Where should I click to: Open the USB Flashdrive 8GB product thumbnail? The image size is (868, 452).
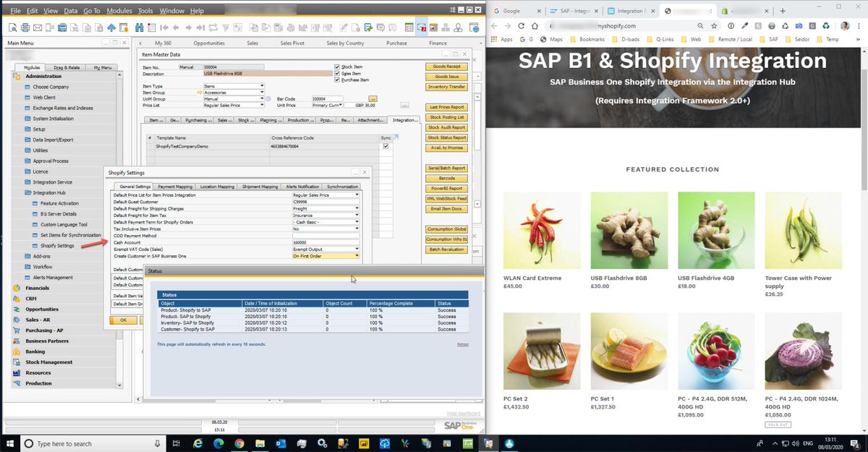tap(629, 231)
